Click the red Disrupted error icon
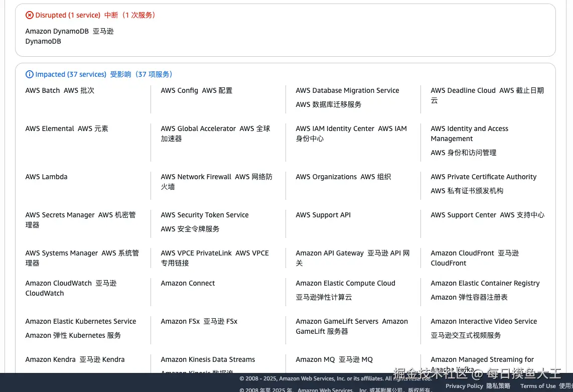Screen dimensions: 573x392 click(x=30, y=16)
